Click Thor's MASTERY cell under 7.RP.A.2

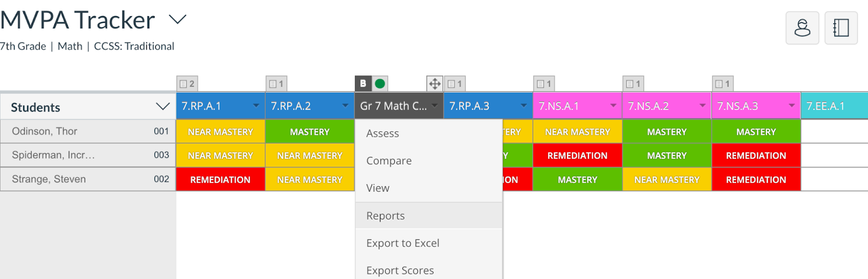(310, 132)
